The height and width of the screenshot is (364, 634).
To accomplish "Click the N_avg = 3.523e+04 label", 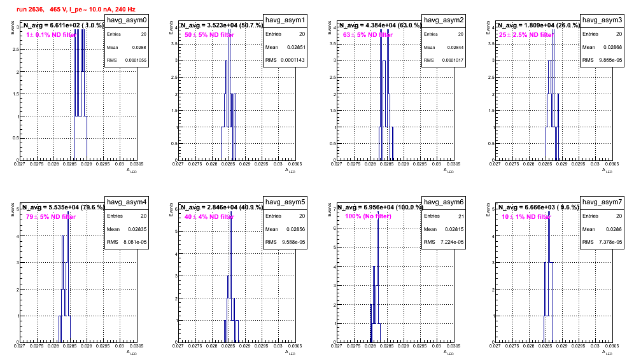I will click(x=222, y=25).
